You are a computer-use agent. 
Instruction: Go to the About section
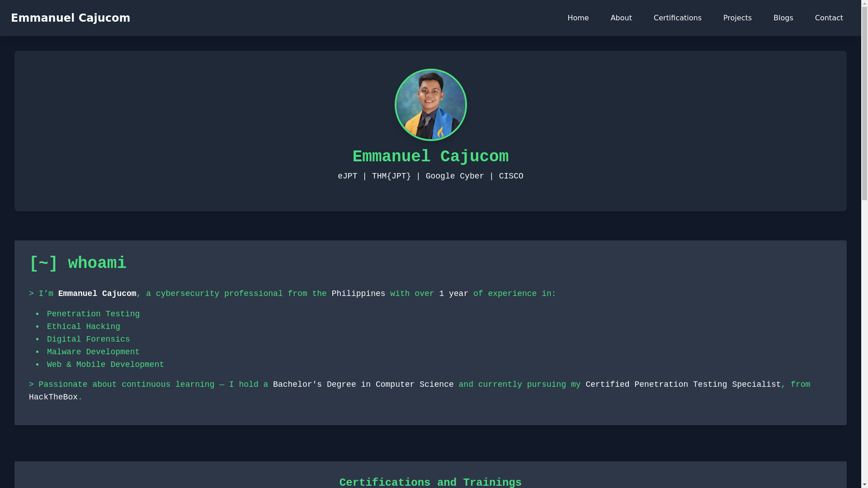tap(621, 18)
